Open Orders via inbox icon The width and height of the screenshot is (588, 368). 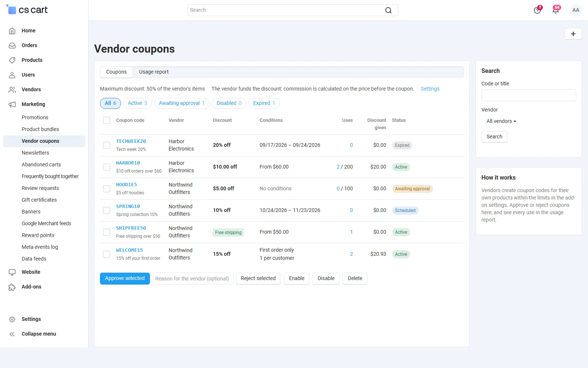point(12,45)
